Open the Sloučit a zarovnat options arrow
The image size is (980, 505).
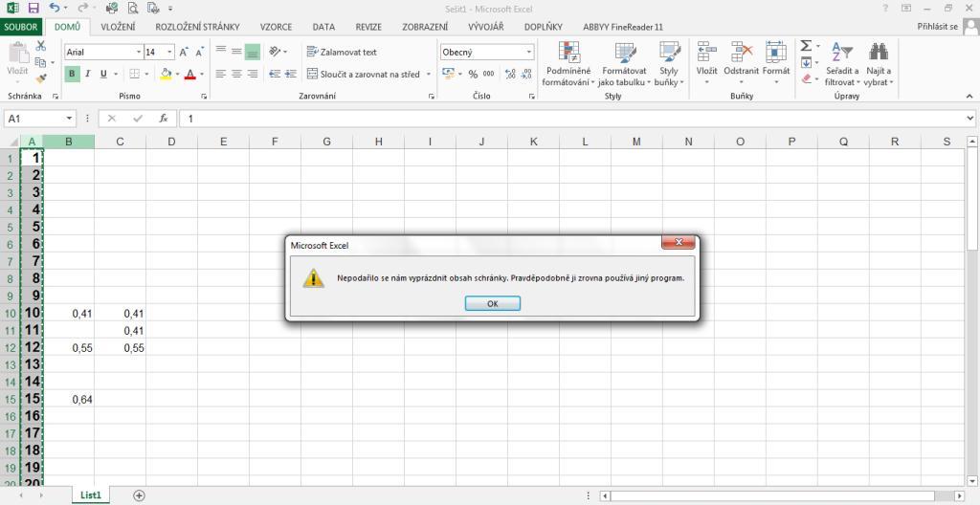[429, 74]
